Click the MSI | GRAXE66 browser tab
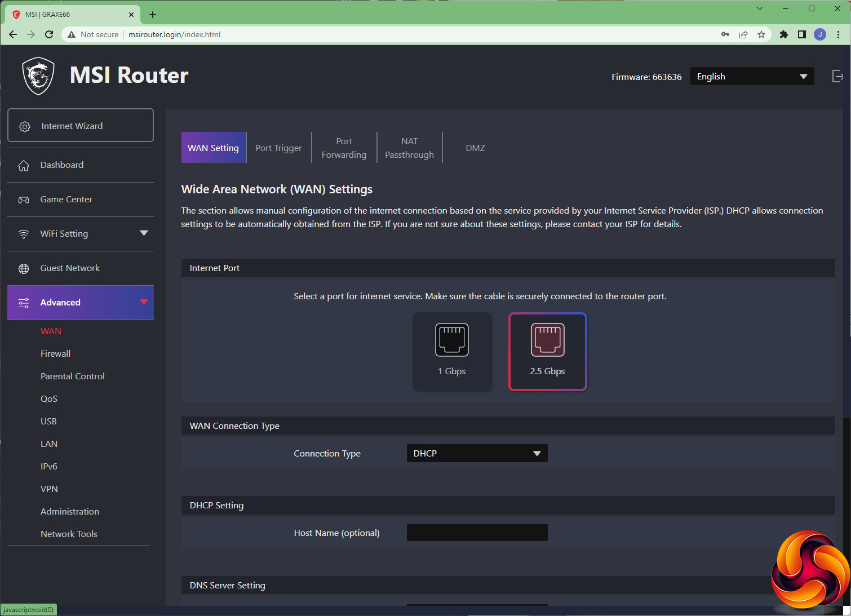This screenshot has height=616, width=851. coord(74,15)
